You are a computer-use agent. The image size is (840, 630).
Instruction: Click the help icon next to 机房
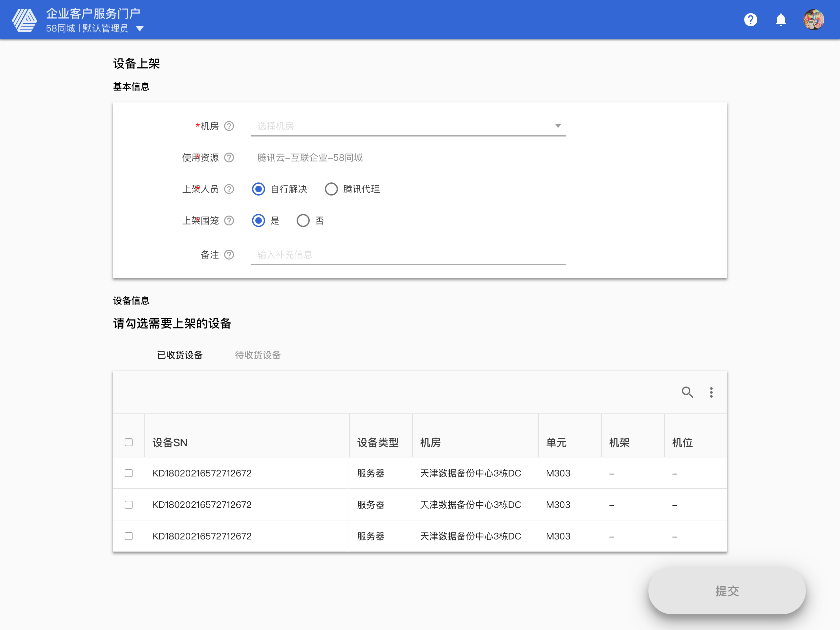point(229,126)
